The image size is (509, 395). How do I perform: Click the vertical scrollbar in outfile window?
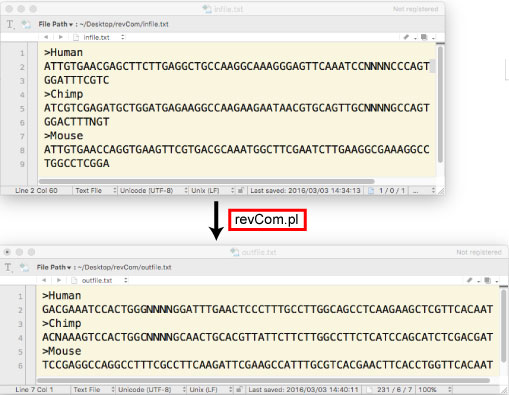[503, 327]
